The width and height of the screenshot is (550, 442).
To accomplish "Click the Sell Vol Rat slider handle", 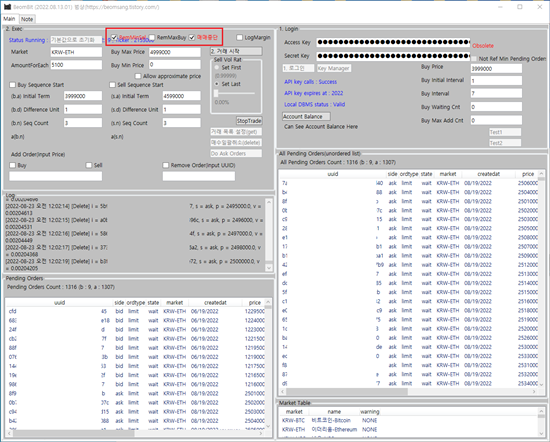I will pyautogui.click(x=216, y=93).
